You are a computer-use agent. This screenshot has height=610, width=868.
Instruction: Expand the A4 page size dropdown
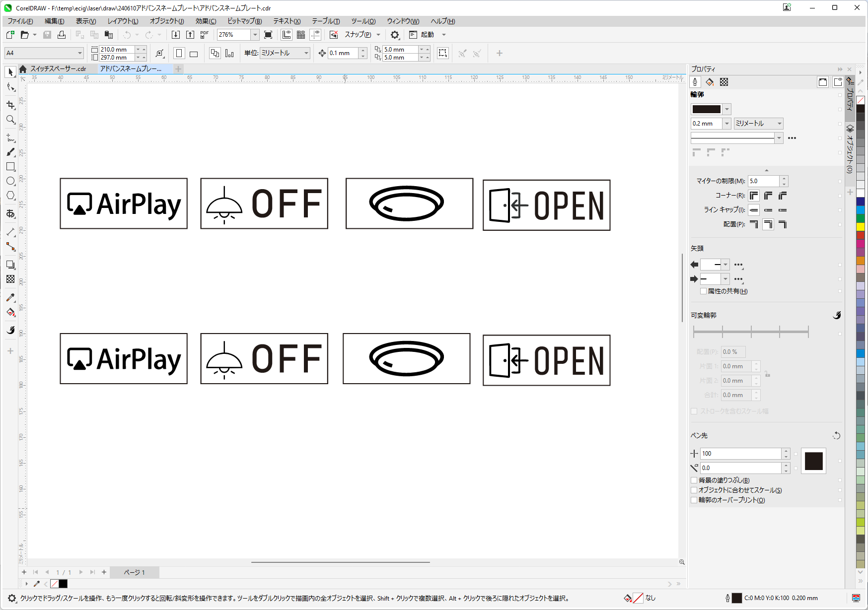coord(79,53)
